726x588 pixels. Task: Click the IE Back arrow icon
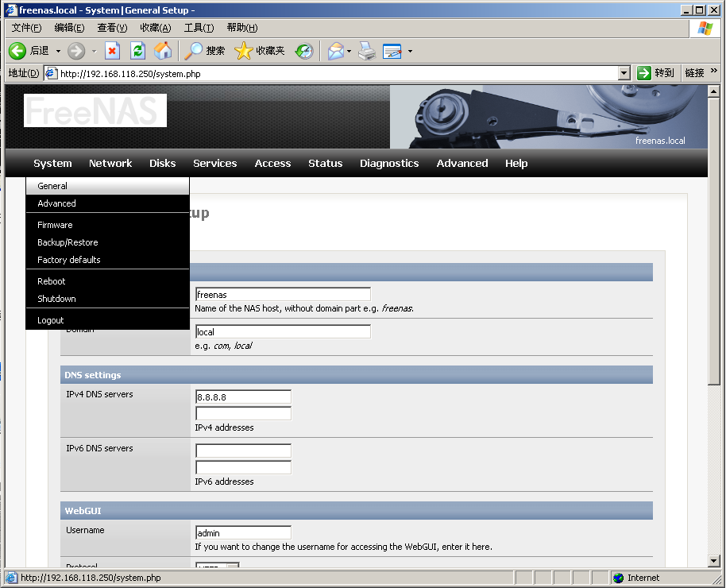[x=17, y=51]
